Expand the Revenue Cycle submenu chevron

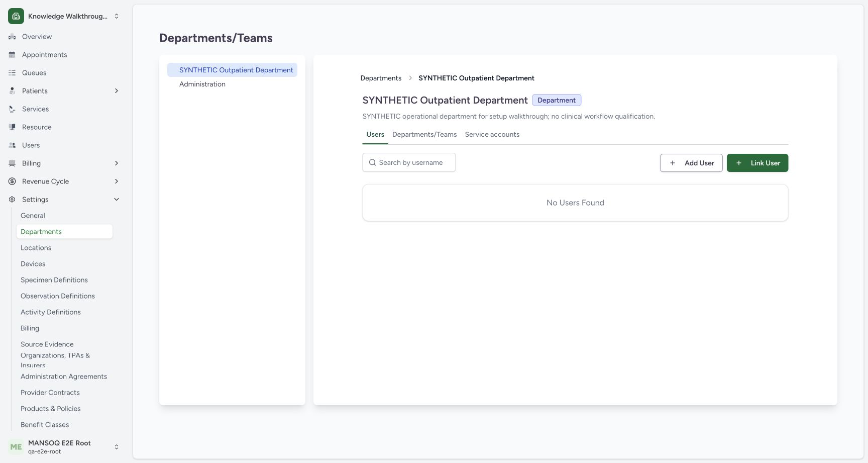(x=117, y=181)
